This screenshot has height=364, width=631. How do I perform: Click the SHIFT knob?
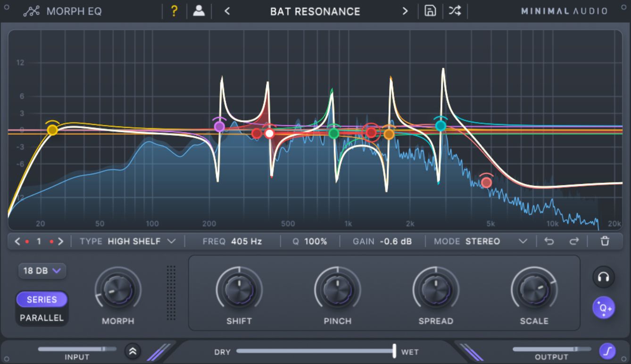[239, 289]
